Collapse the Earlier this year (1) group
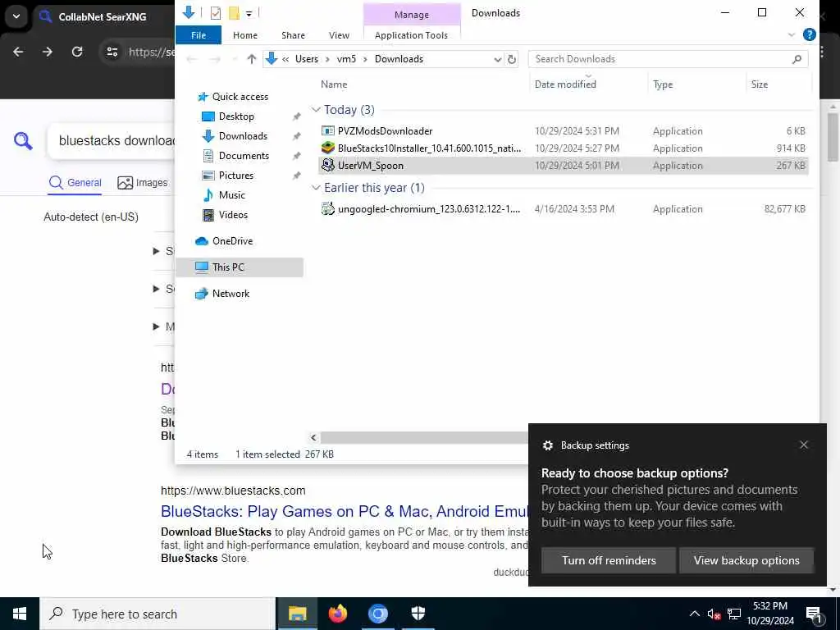The height and width of the screenshot is (630, 840). (316, 188)
